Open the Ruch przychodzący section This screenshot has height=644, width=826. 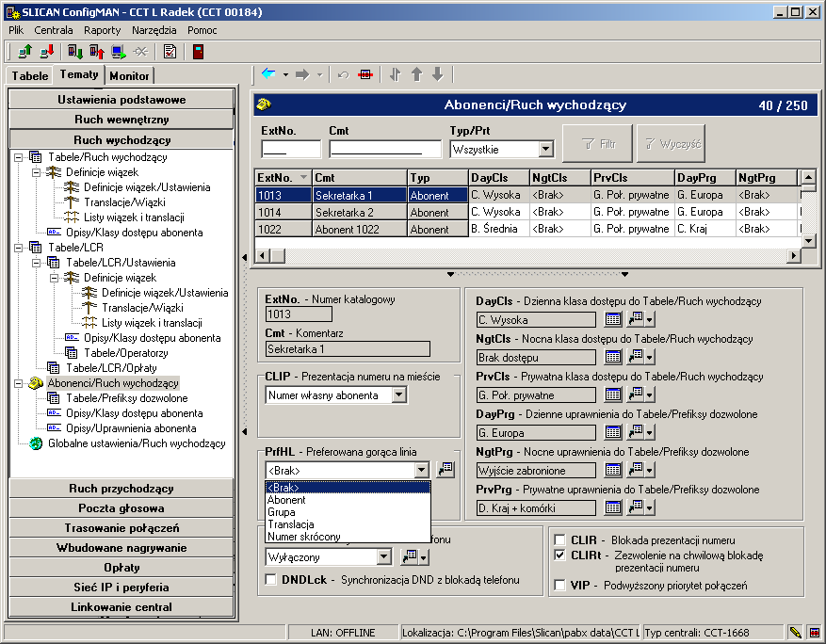(x=121, y=488)
